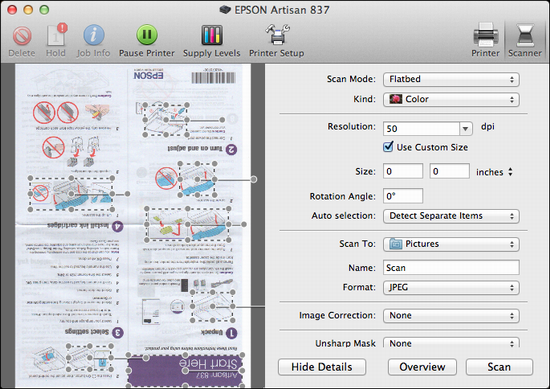Open the Unsharp Mask dropdown
This screenshot has width=550, height=389.
(x=451, y=343)
